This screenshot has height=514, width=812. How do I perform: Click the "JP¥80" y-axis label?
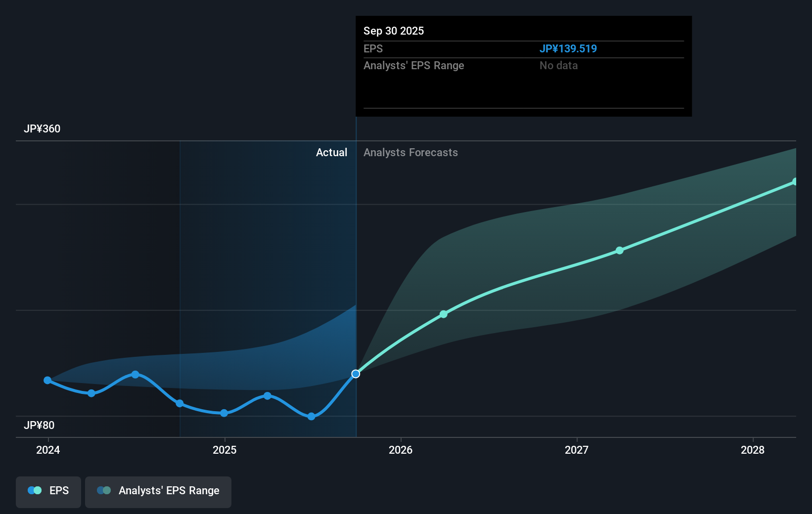39,426
